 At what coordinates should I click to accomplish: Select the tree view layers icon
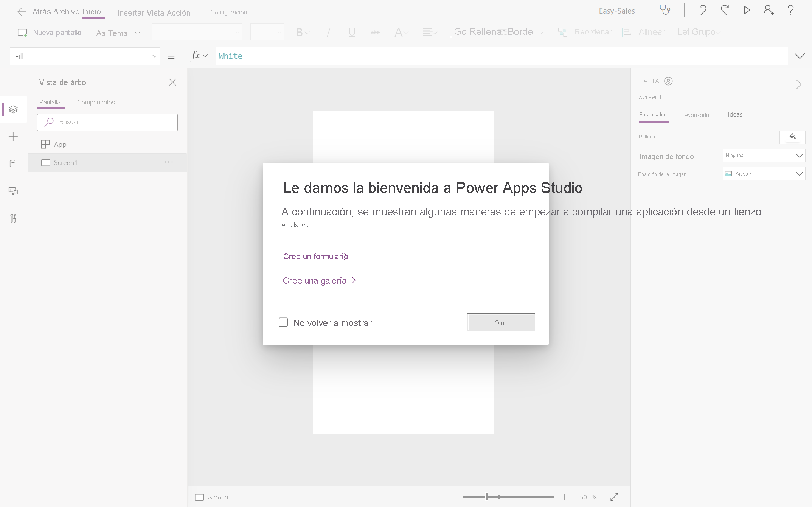pyautogui.click(x=13, y=109)
